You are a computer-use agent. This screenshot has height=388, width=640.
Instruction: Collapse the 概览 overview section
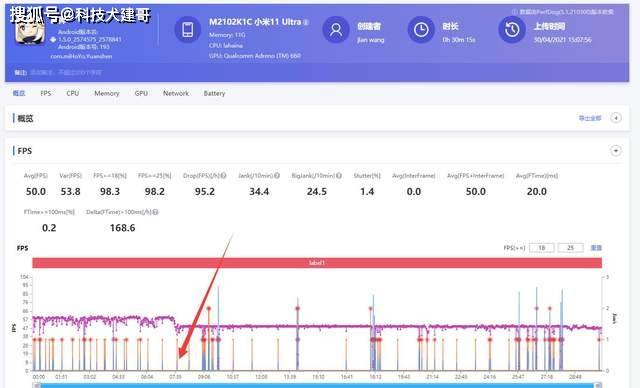[616, 118]
